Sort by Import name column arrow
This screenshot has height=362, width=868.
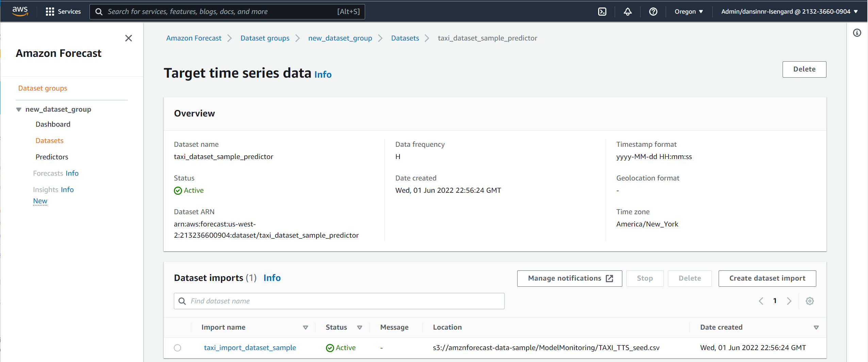click(305, 328)
